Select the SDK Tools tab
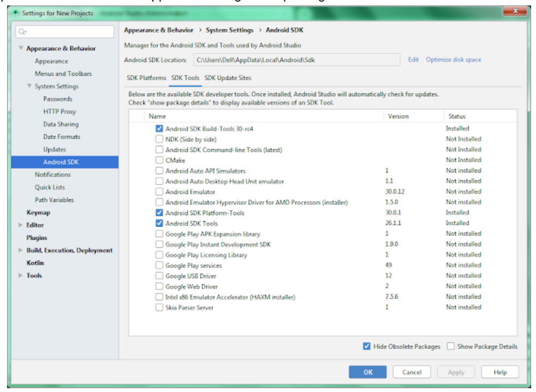Image resolution: width=536 pixels, height=392 pixels. tap(185, 78)
